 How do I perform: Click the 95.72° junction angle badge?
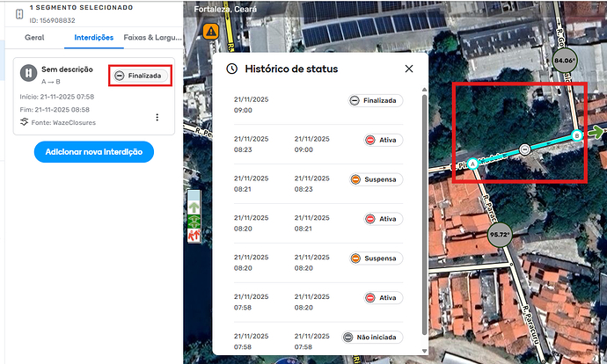pyautogui.click(x=500, y=235)
